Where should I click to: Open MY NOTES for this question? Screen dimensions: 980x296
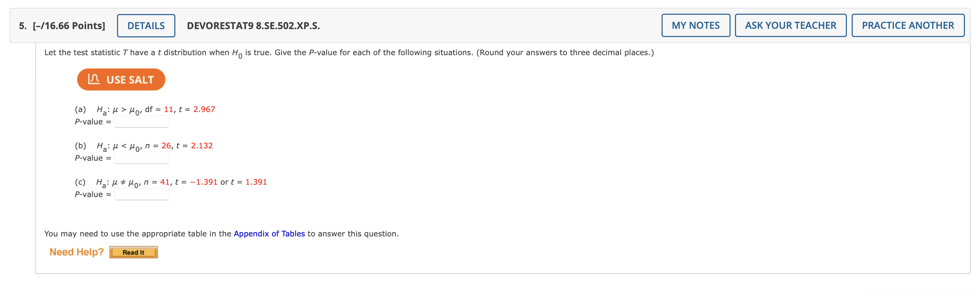click(x=696, y=25)
